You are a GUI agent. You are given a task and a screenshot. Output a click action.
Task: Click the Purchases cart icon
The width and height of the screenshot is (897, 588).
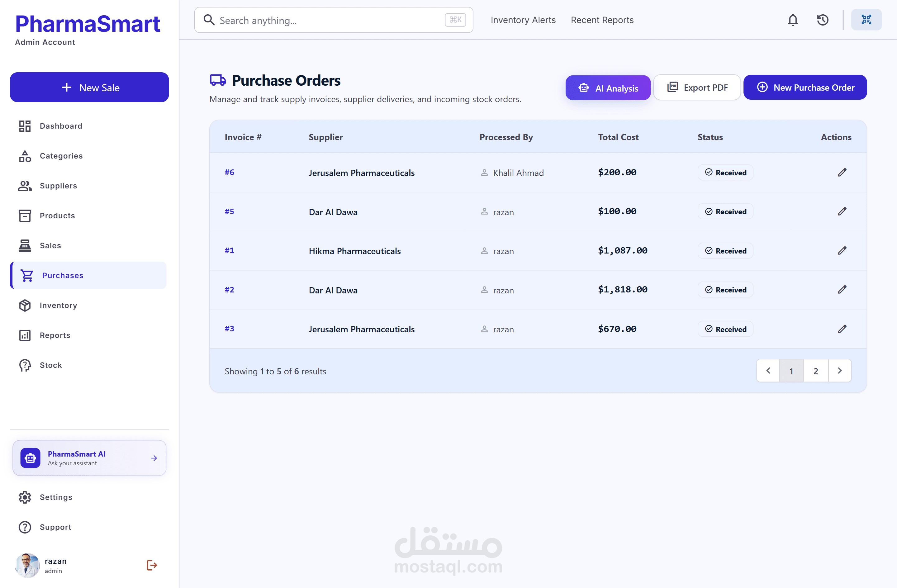27,276
